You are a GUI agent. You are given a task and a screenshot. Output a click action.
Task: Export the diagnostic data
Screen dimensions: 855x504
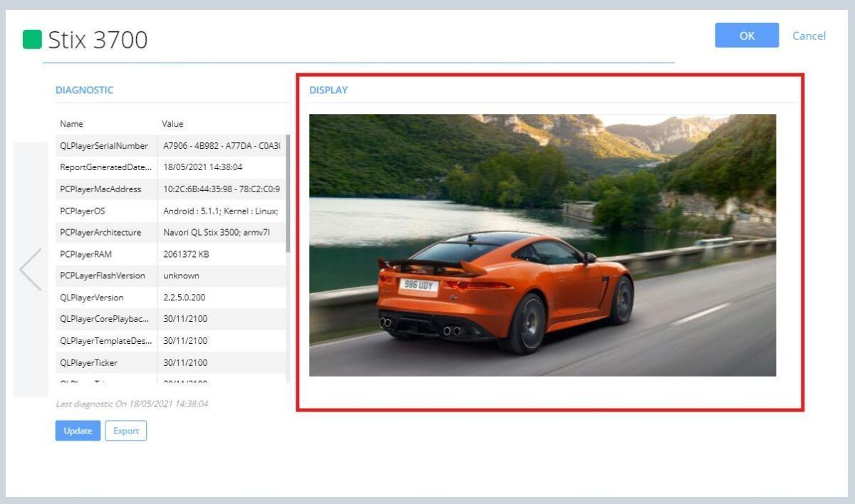click(126, 431)
